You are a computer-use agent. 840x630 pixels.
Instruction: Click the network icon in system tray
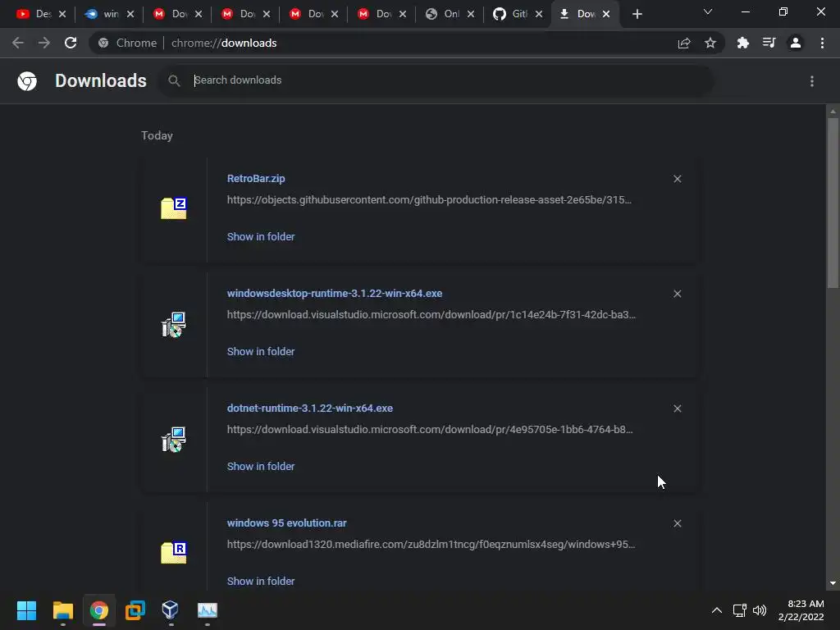740,610
